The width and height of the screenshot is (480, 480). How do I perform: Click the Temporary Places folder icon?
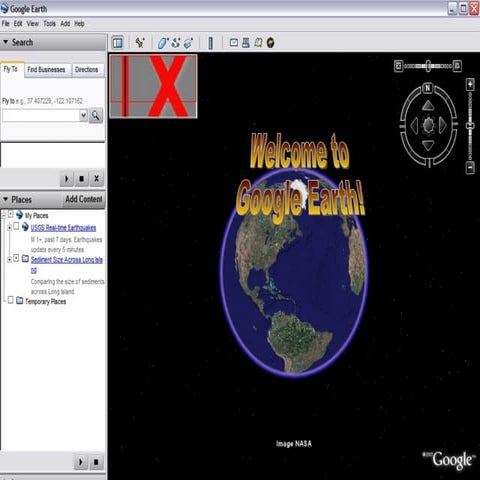click(x=20, y=301)
